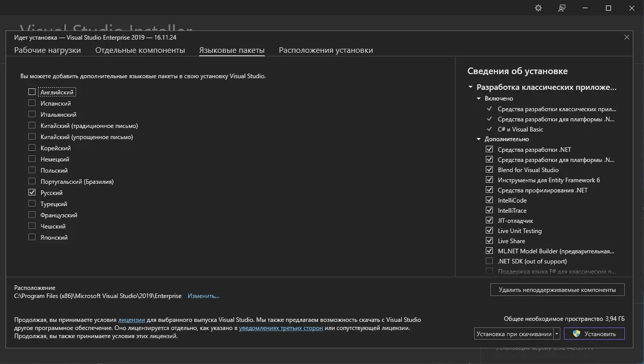Click the theme toggle sun icon
Screen dimensions: 644x364
tap(539, 8)
